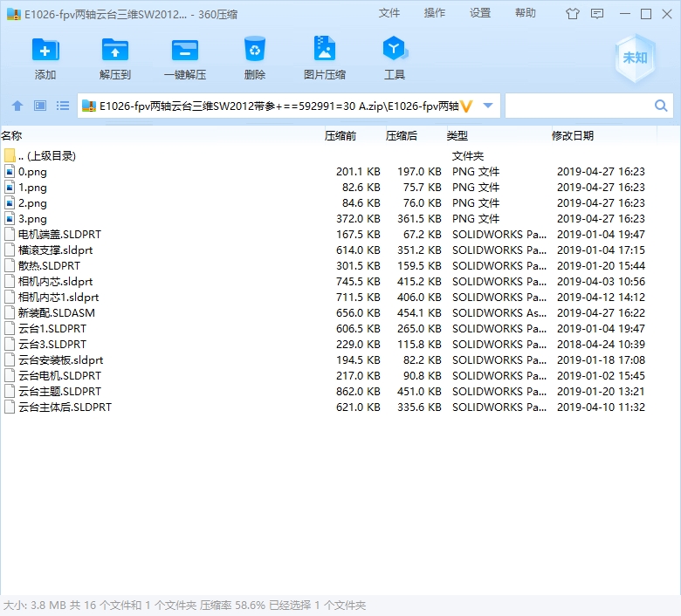The width and height of the screenshot is (681, 616).
Task: Select file 1.png
Action: (x=32, y=187)
